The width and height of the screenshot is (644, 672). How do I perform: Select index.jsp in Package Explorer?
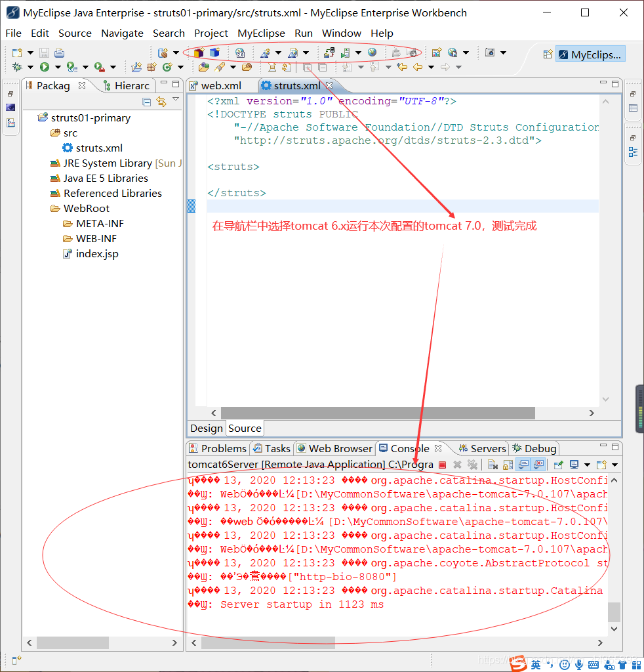[x=97, y=254]
